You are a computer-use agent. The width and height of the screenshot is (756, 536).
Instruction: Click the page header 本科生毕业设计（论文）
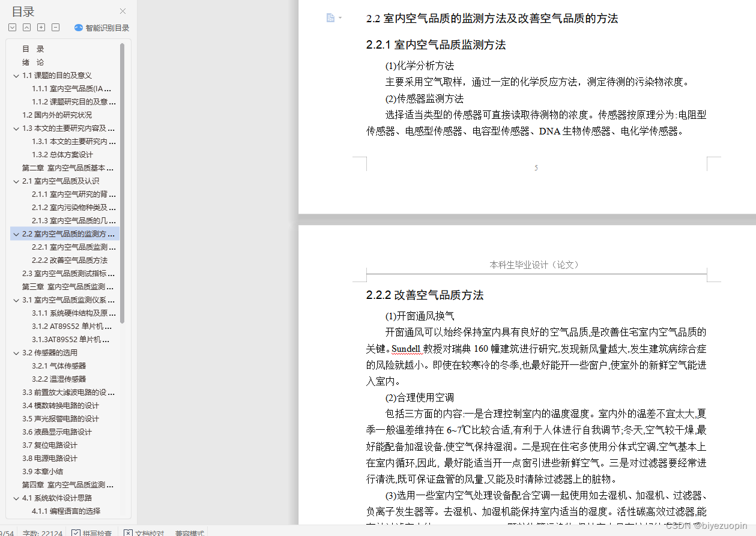[x=534, y=265]
